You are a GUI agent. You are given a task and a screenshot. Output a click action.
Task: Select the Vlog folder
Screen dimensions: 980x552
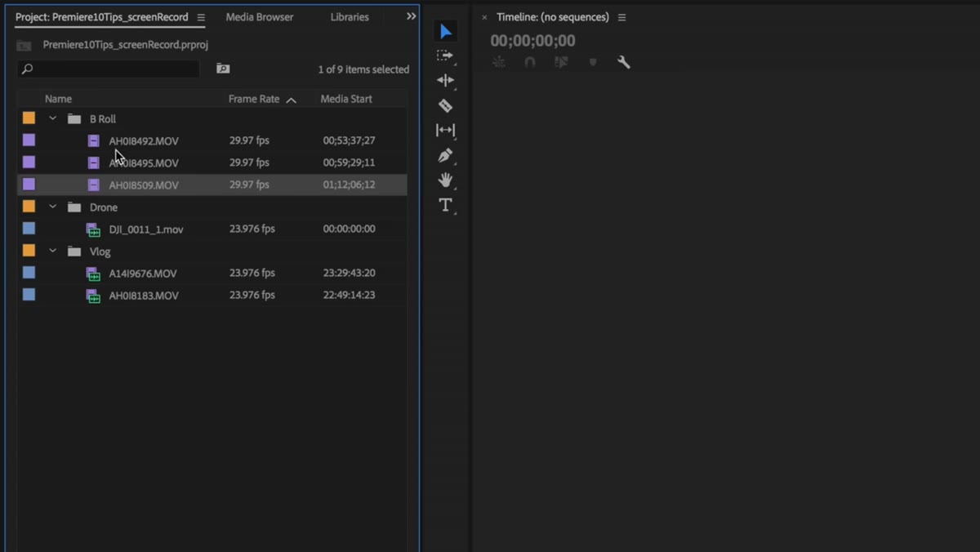(100, 252)
